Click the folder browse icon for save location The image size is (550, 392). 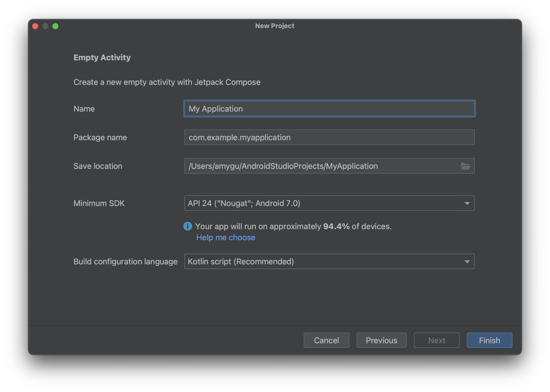pyautogui.click(x=465, y=166)
